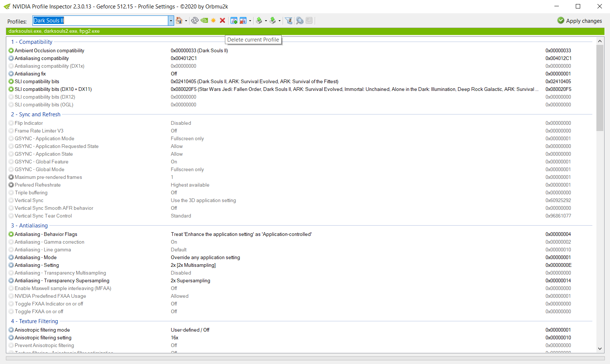Open the dropdown next to the home icon
The image size is (610, 364).
pyautogui.click(x=186, y=21)
